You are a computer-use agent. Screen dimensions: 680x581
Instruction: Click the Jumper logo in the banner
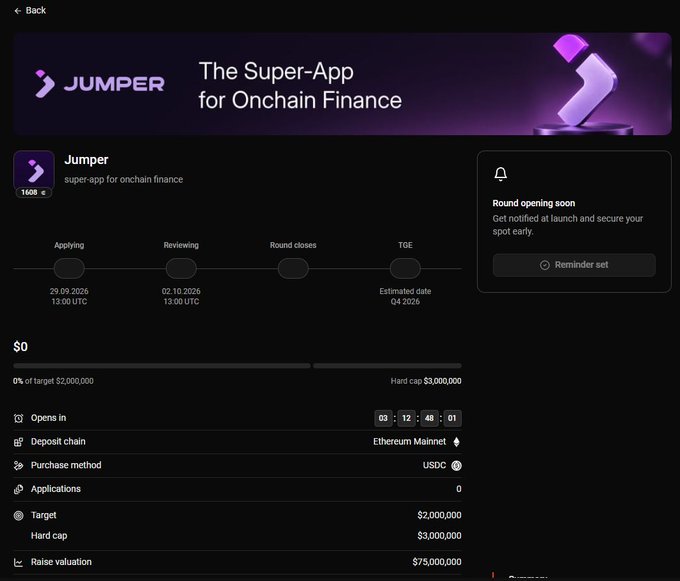tap(100, 84)
